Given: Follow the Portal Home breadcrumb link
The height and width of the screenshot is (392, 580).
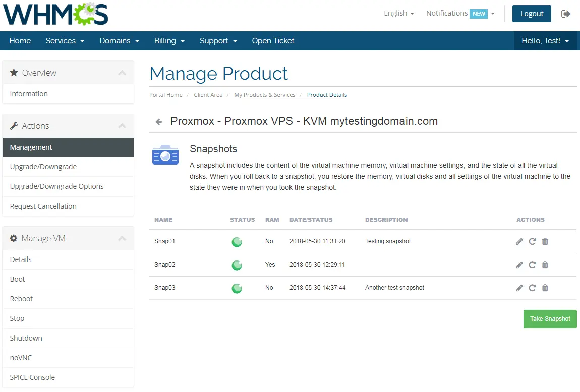Looking at the screenshot, I should coord(166,95).
